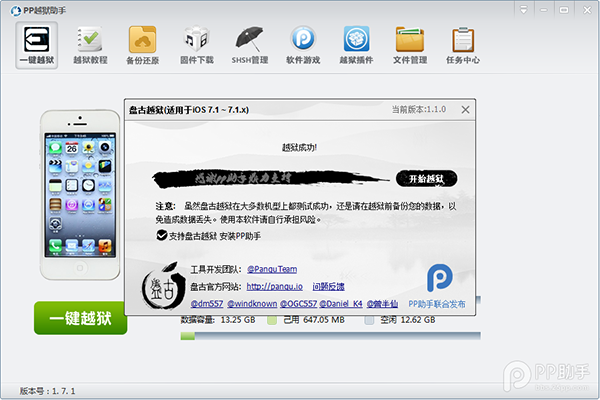This screenshot has width=600, height=400.
Task: Click the 越狱成功! status text
Action: 299,147
